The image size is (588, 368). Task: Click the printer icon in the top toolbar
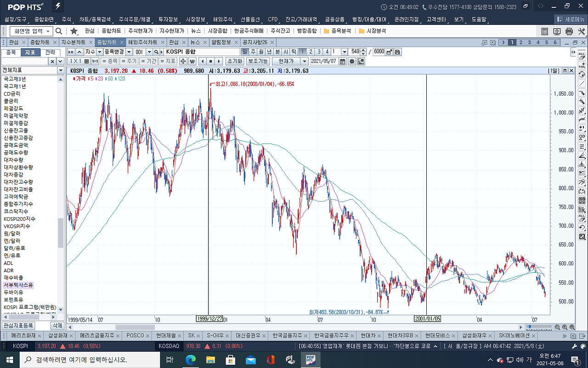[x=569, y=31]
